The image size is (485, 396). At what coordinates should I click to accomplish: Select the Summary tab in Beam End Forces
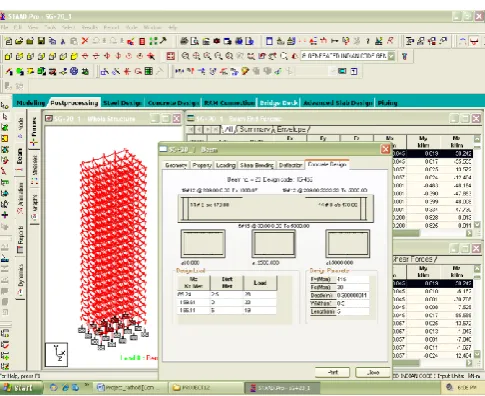(255, 129)
